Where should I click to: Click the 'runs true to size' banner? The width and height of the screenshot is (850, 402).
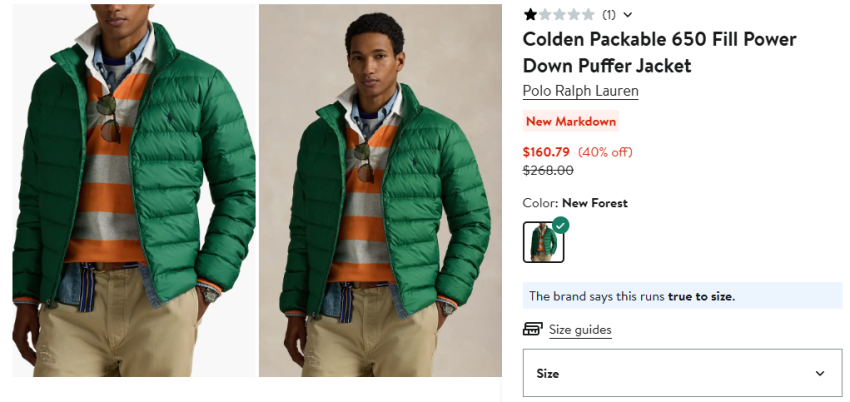682,296
